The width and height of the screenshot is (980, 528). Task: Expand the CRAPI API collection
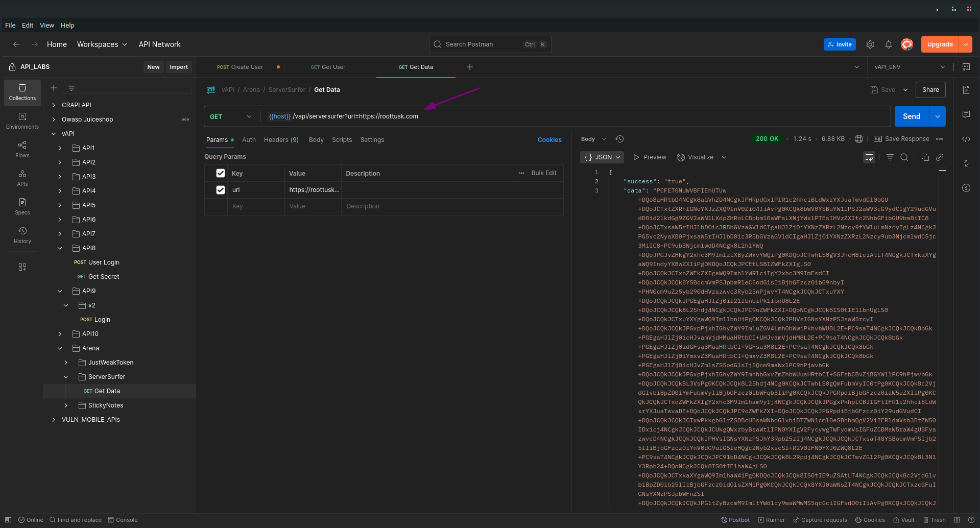pos(54,105)
